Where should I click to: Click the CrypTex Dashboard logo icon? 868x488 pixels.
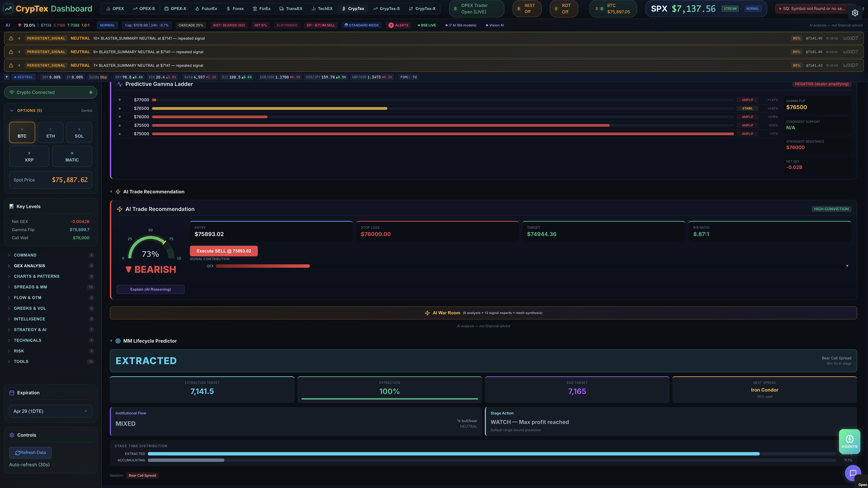click(x=8, y=9)
